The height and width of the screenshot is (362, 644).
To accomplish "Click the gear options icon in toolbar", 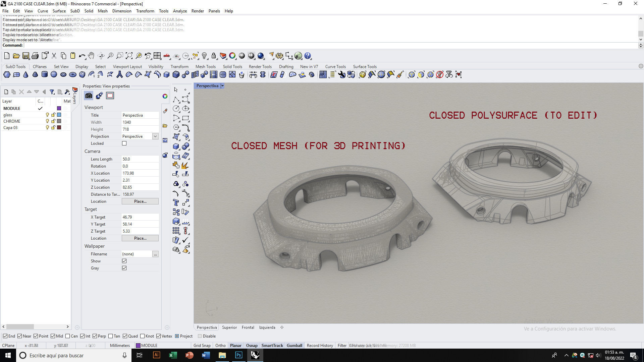I will tap(279, 56).
